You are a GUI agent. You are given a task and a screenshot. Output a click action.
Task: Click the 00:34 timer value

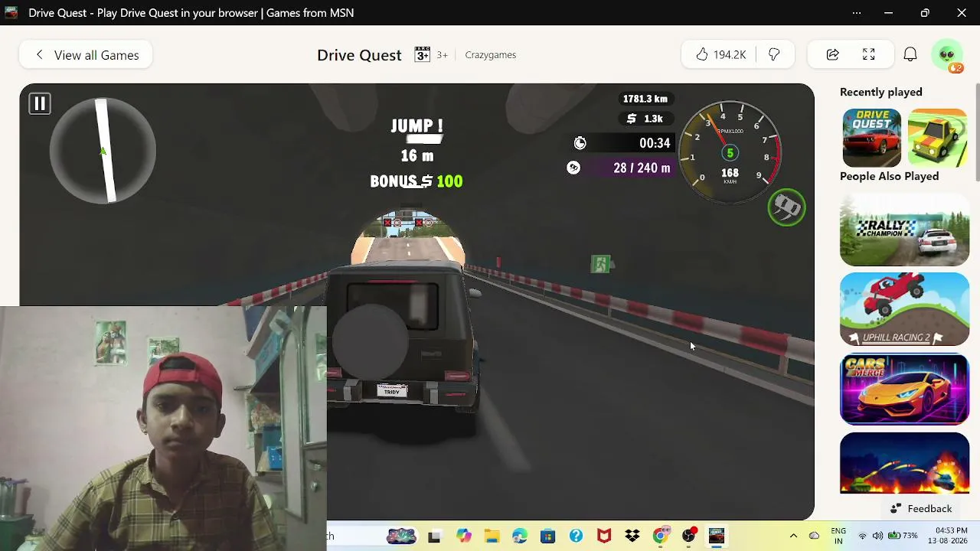pos(655,143)
